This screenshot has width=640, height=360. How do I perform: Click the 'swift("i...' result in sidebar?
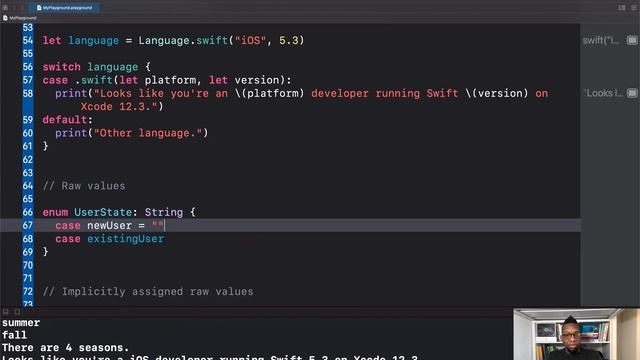point(600,40)
